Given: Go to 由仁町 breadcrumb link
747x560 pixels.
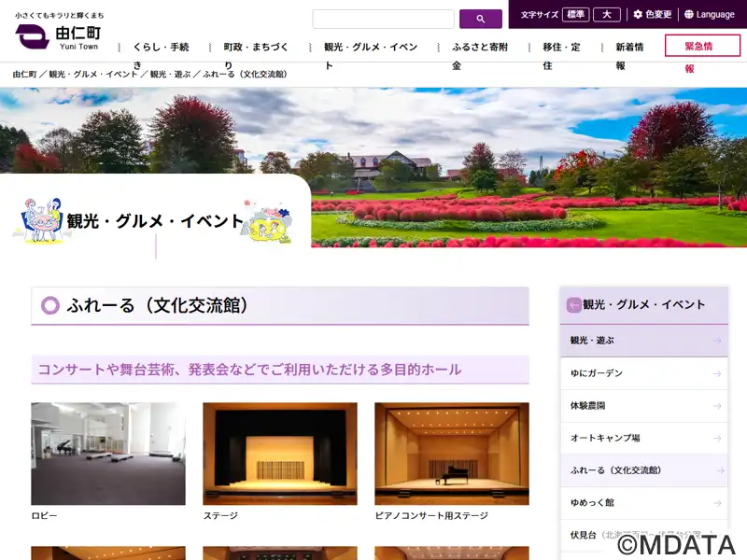Looking at the screenshot, I should coord(24,74).
